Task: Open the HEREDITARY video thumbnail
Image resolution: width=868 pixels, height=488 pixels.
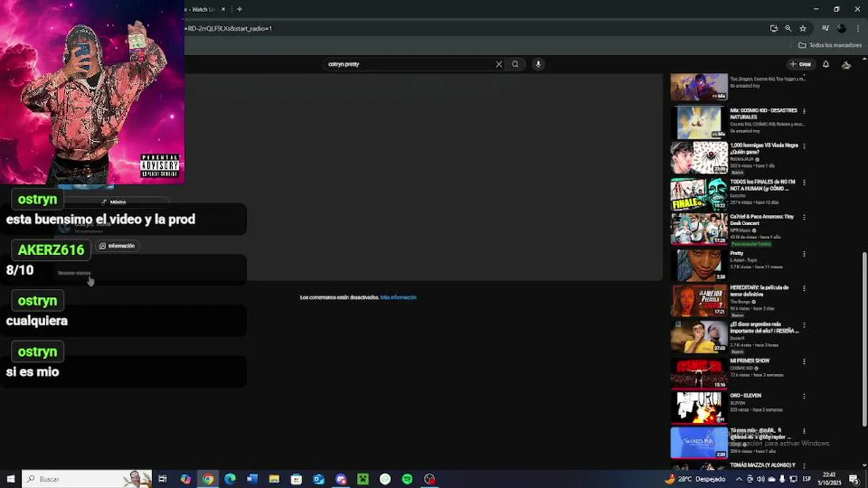Action: (699, 300)
